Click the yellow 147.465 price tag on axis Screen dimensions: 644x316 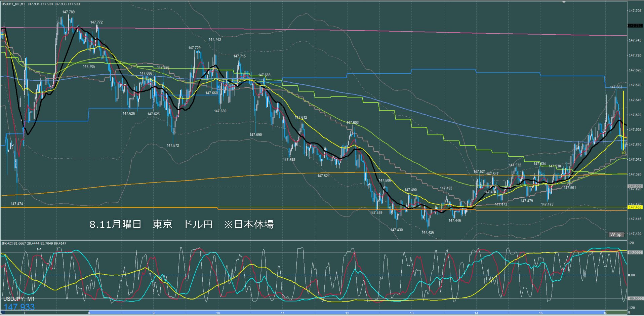(635, 207)
